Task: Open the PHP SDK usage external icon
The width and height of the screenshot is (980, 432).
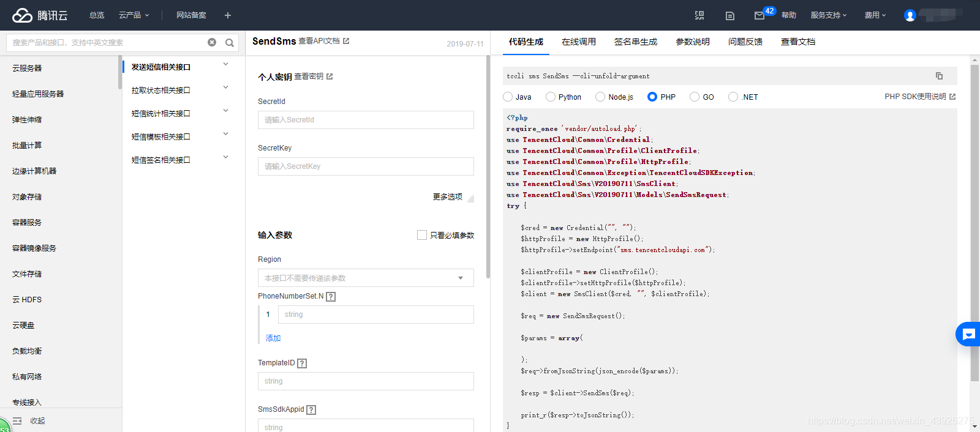Action: pyautogui.click(x=952, y=97)
